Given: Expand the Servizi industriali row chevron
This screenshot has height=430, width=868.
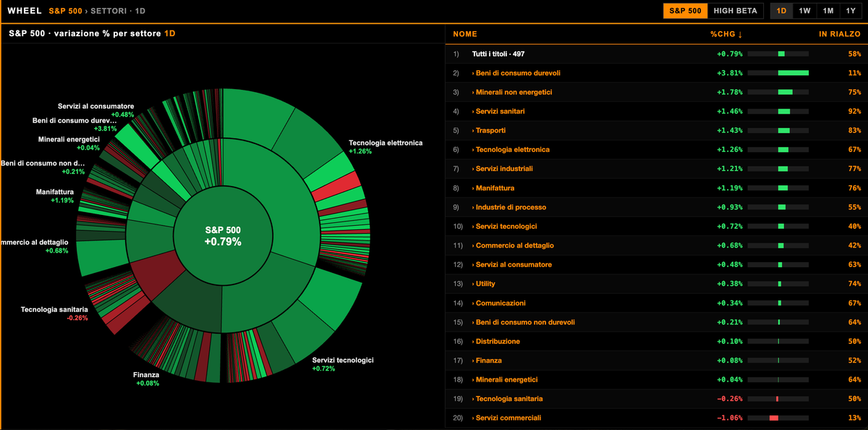Looking at the screenshot, I should tap(473, 169).
